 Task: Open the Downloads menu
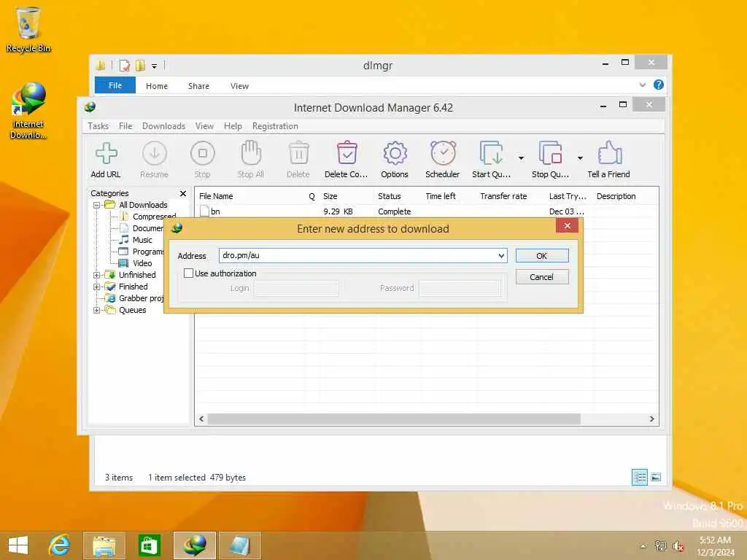tap(163, 126)
